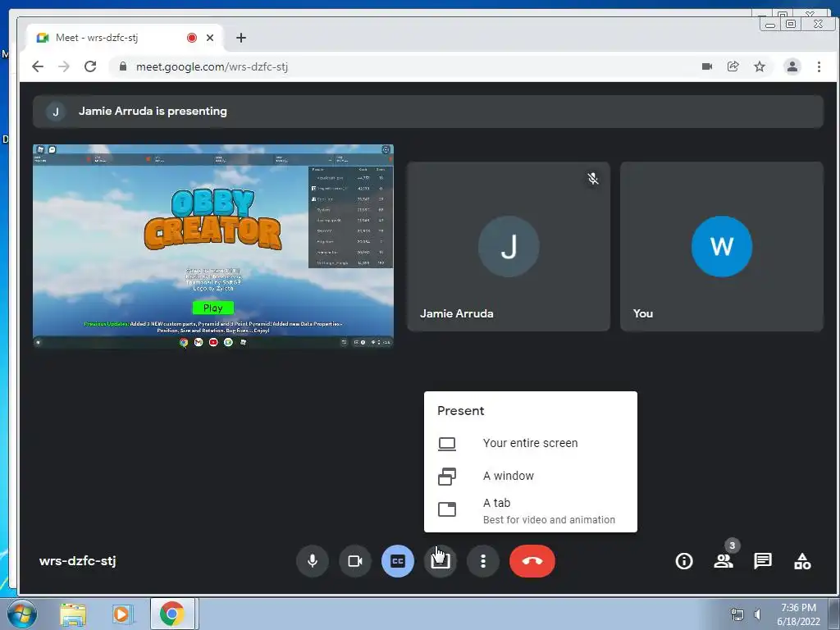Open the clock showing 7:36 PM
Viewport: 840px width, 630px height.
pos(798,614)
